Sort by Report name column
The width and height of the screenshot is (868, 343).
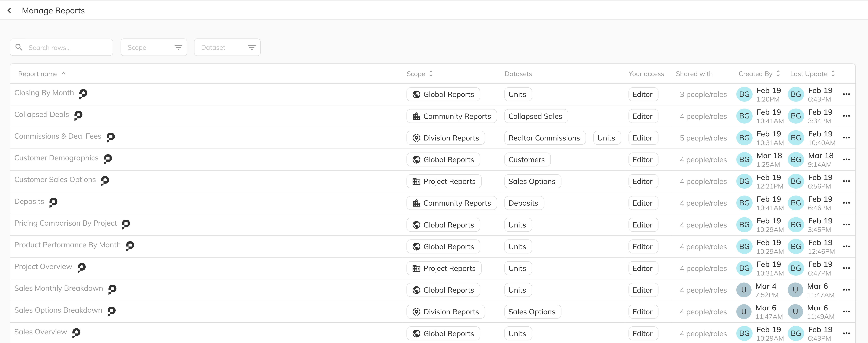coord(42,74)
